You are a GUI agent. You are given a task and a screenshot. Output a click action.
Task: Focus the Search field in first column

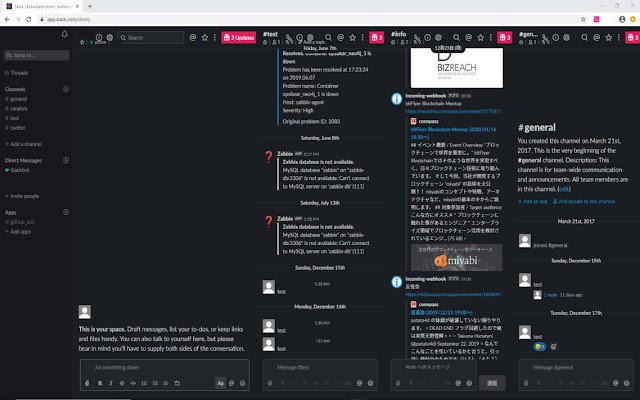click(151, 38)
